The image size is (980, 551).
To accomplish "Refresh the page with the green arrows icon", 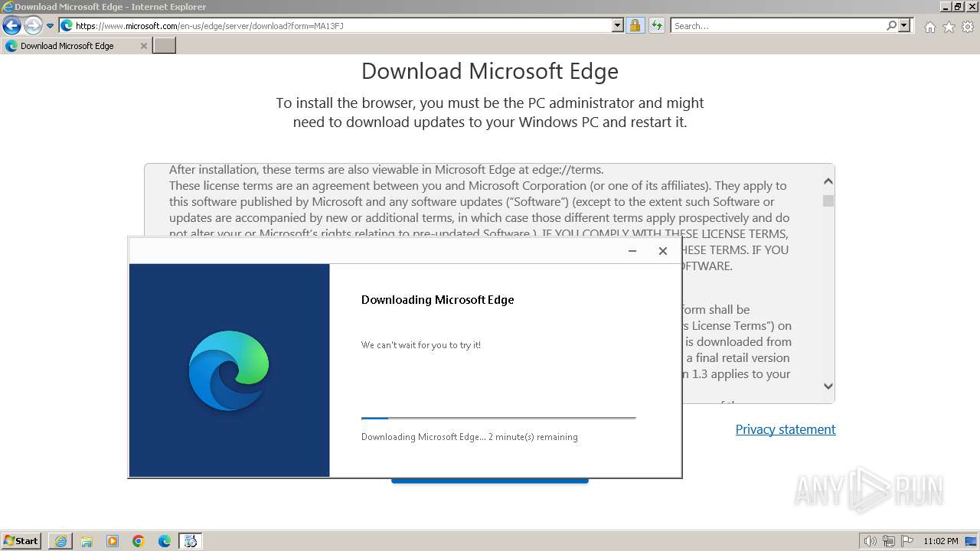I will [x=656, y=25].
